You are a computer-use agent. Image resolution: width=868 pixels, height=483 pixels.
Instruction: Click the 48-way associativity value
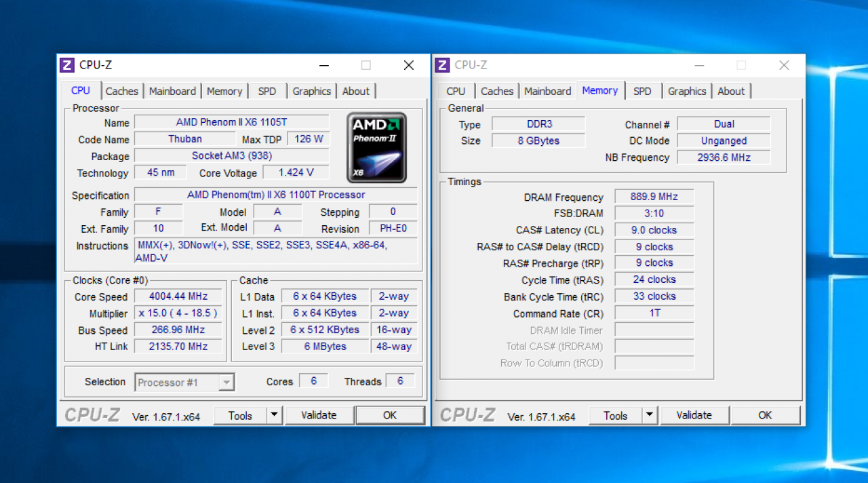tap(394, 347)
